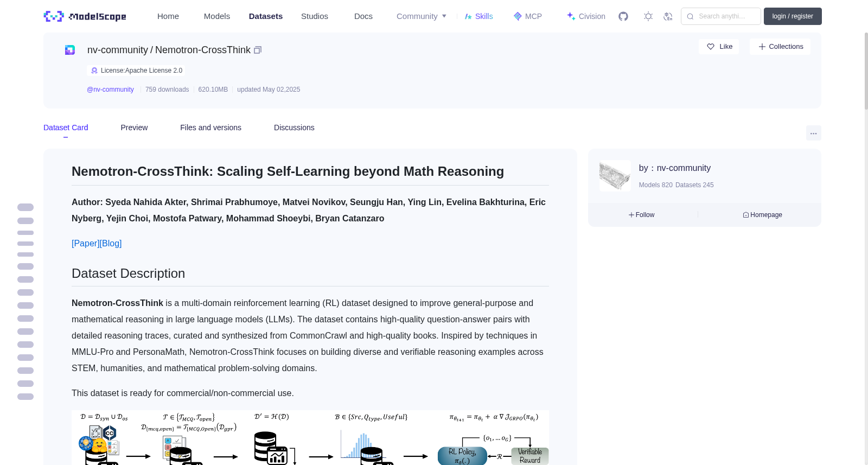The width and height of the screenshot is (868, 465).
Task: Click the three-dots more options button
Action: click(813, 133)
